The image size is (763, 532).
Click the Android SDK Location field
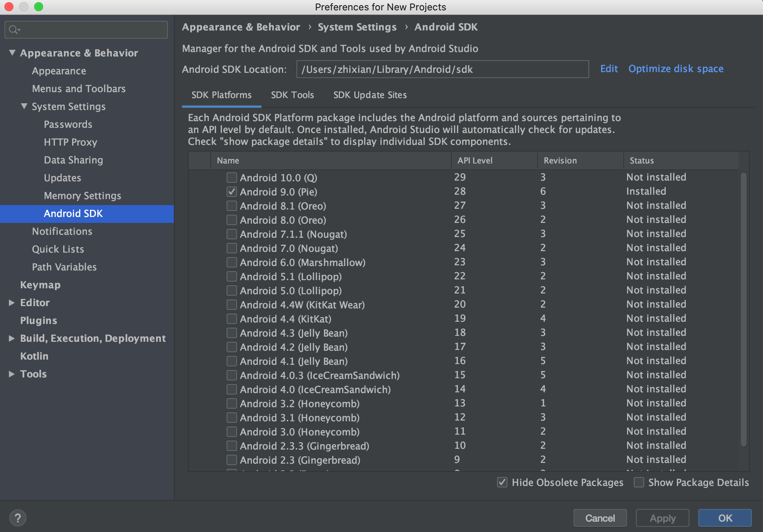point(442,69)
